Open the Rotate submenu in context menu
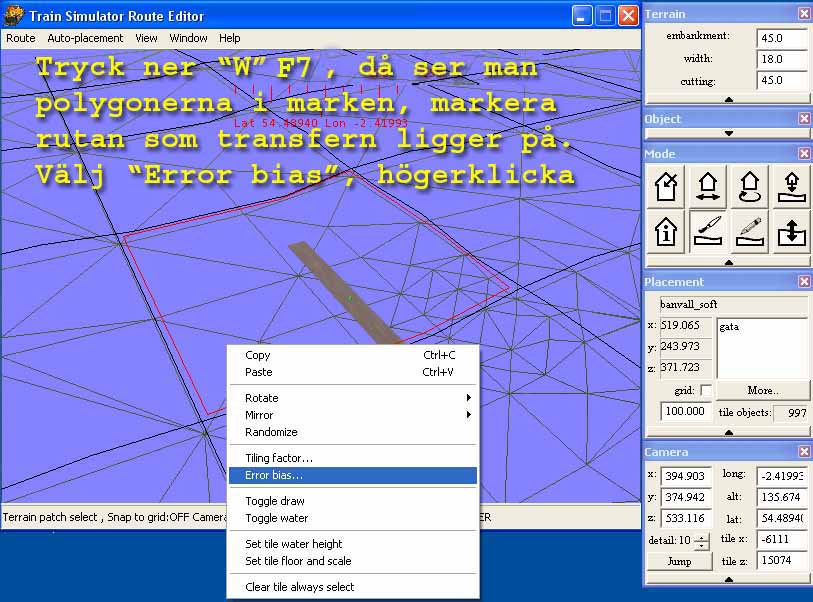This screenshot has height=602, width=813. pyautogui.click(x=353, y=398)
